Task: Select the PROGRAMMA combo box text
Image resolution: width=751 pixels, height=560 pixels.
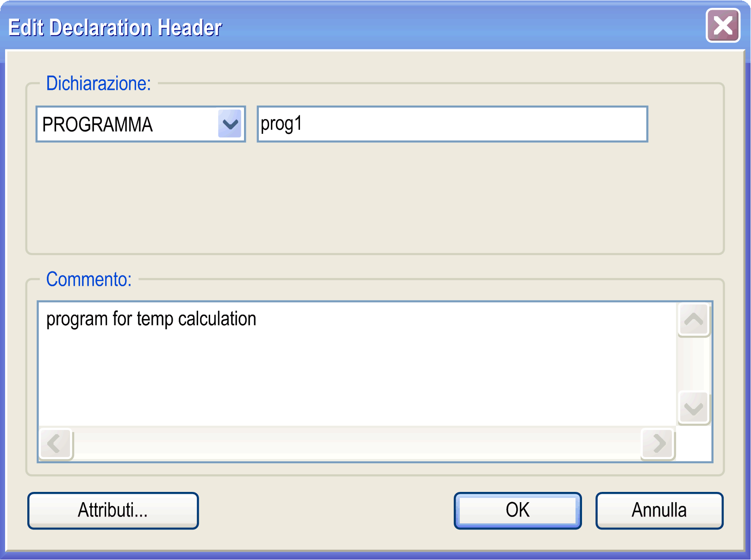Action: (97, 125)
